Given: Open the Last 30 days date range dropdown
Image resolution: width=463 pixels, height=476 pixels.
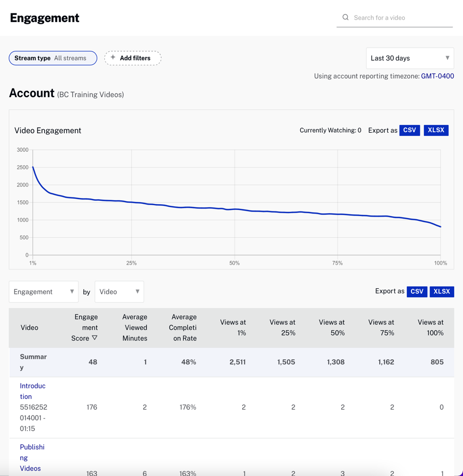Looking at the screenshot, I should [x=406, y=58].
